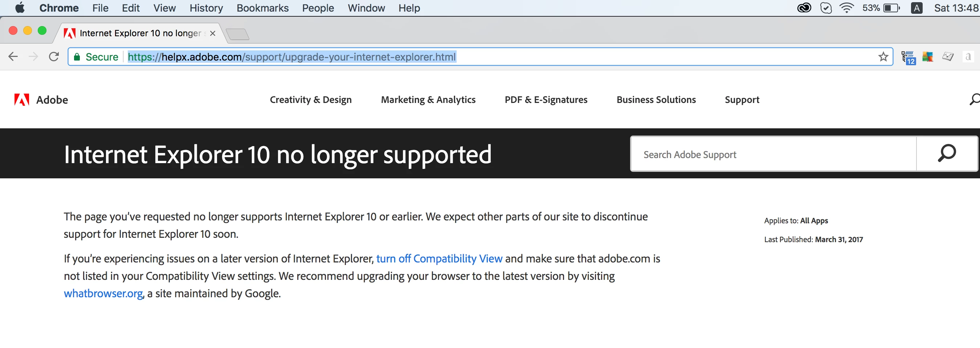Open the Help menu

click(x=409, y=8)
